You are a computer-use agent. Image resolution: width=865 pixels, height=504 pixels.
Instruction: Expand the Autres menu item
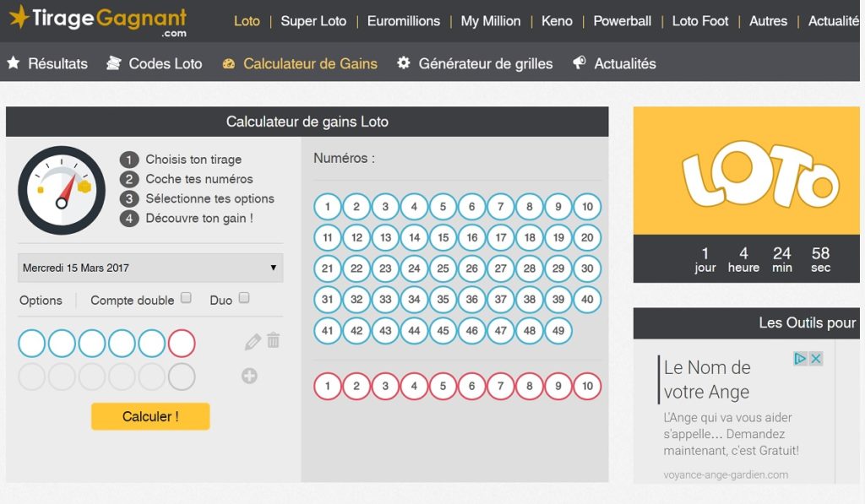point(768,21)
